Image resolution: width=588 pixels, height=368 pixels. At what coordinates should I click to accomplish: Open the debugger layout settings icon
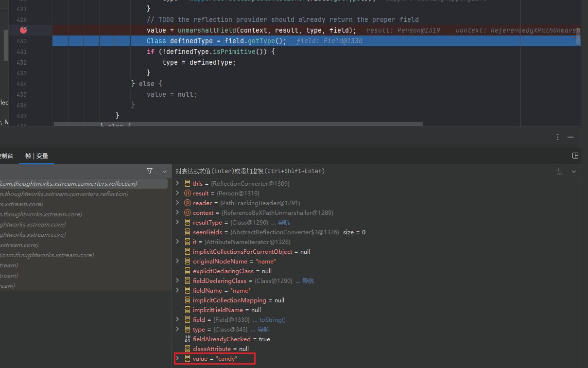point(575,156)
